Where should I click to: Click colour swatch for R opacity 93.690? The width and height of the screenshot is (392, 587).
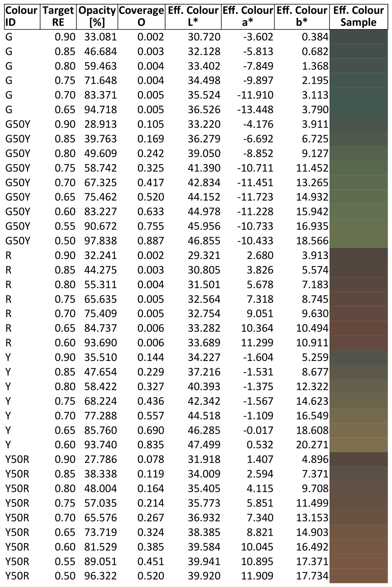(x=358, y=343)
